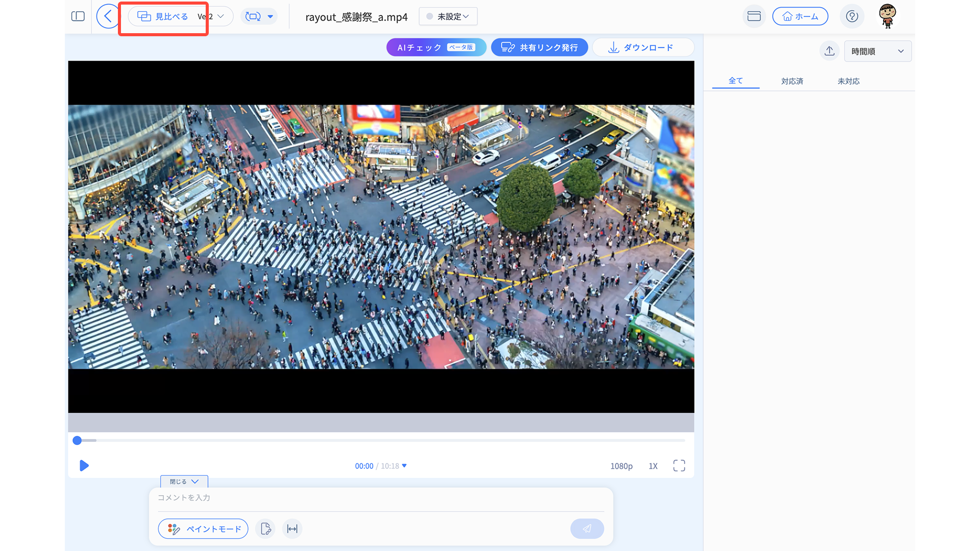This screenshot has width=980, height=551.
Task: Open the 未設定 status dropdown
Action: point(448,16)
